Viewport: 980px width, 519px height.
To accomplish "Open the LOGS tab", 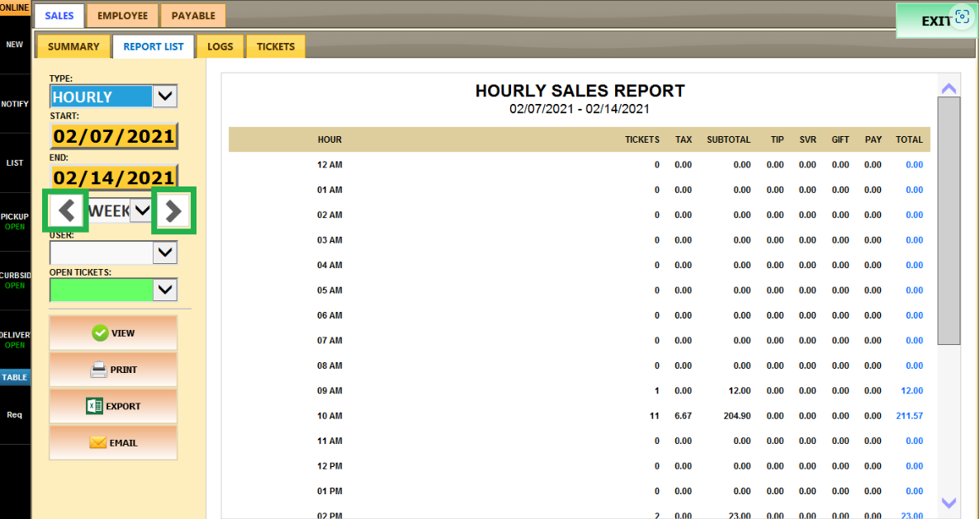I will [x=220, y=47].
